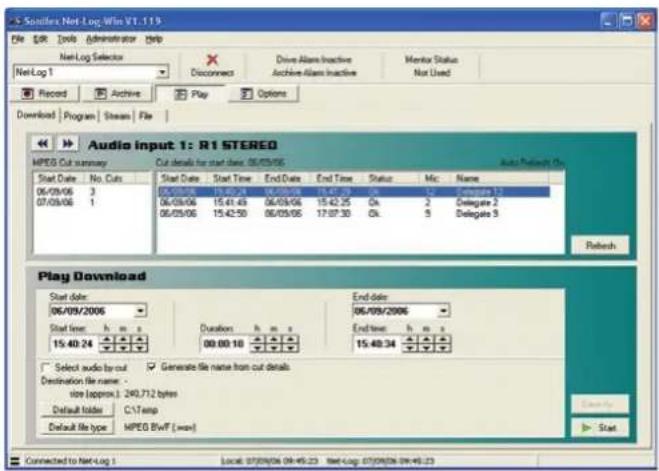Click the application icon in title bar
Viewport: 659px width, 471px height.
tap(16, 21)
